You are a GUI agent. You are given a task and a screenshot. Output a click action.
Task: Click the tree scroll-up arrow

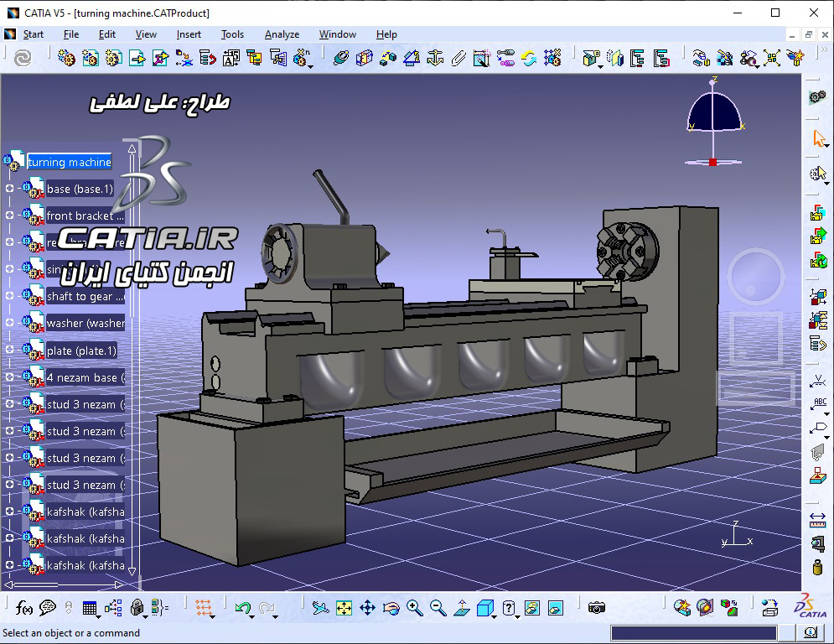pyautogui.click(x=132, y=149)
